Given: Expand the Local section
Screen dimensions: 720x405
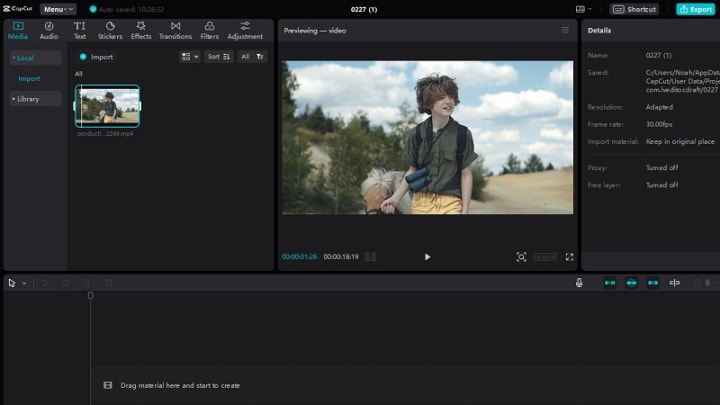Looking at the screenshot, I should 35,58.
